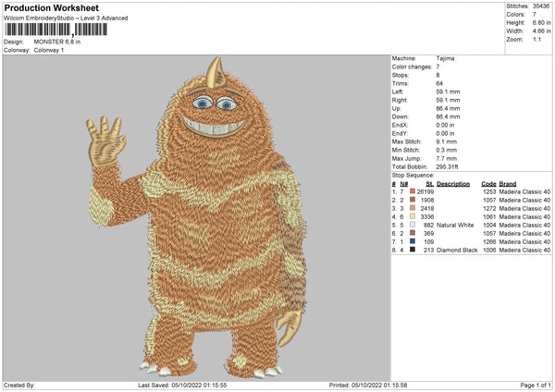Click the swatch for thread code 1272

tap(413, 208)
